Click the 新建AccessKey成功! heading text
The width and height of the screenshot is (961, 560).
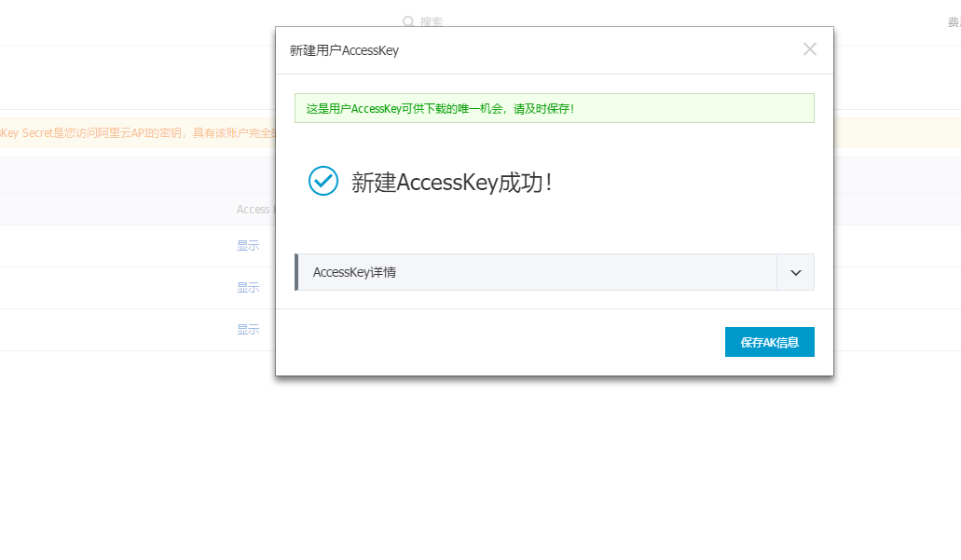(452, 182)
